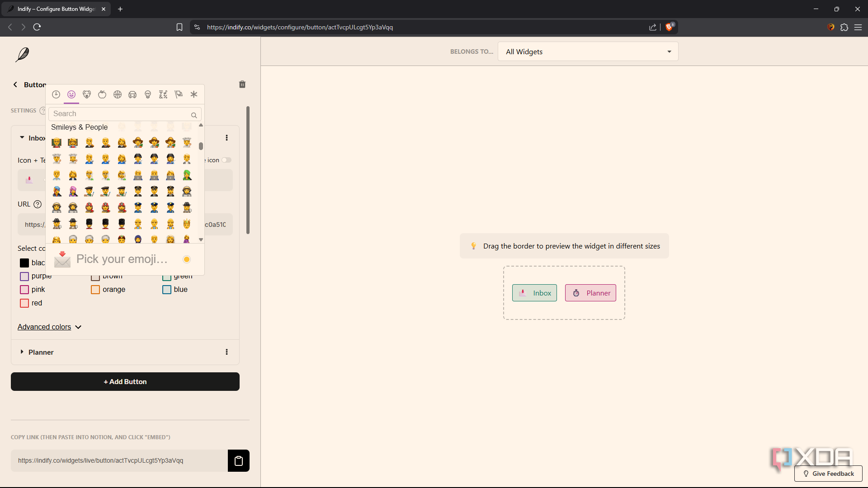
Task: Toggle the icon switch in Inbox settings
Action: tap(226, 160)
